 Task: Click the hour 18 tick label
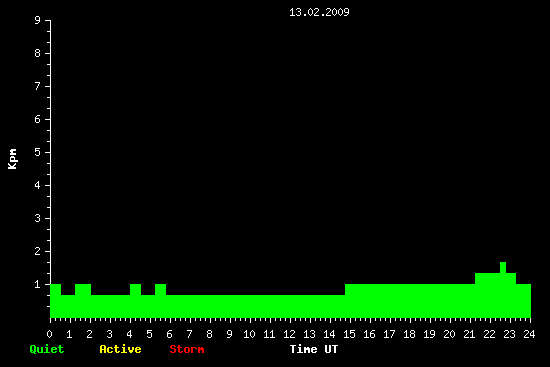click(409, 334)
